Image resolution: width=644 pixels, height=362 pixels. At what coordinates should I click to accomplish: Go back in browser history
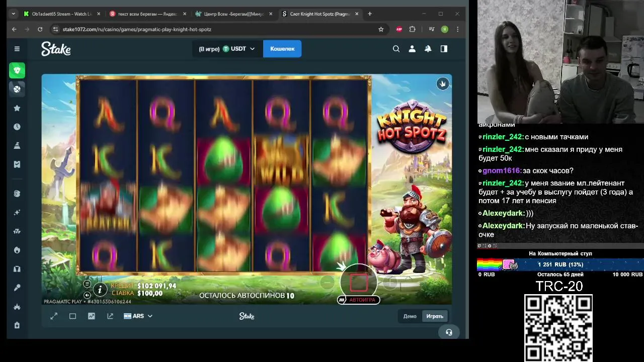14,29
